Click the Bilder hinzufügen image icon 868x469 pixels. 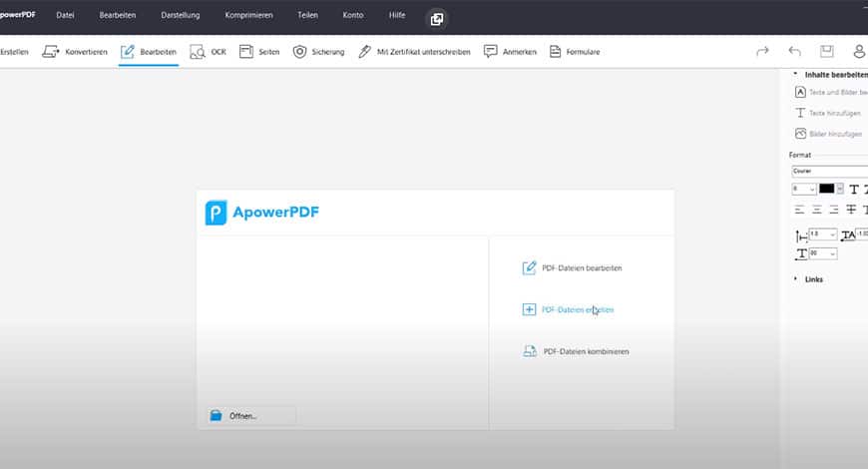800,134
